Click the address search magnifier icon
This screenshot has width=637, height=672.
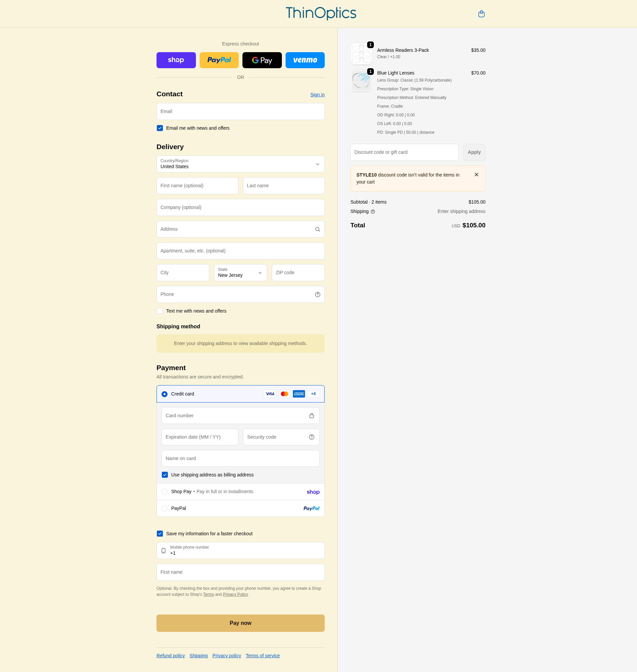point(317,229)
